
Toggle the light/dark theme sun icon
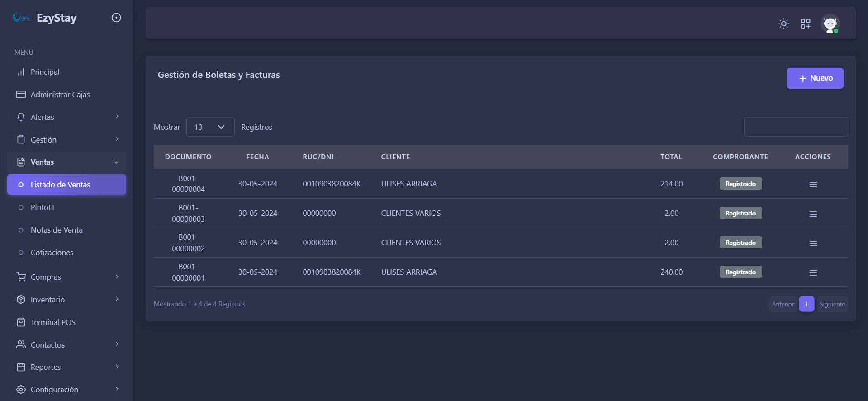pos(783,24)
